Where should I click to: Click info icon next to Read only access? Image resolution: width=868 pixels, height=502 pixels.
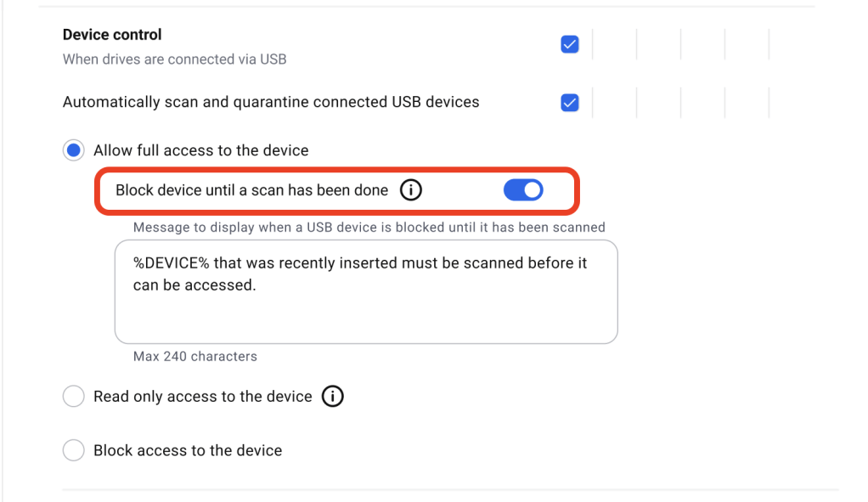333,397
